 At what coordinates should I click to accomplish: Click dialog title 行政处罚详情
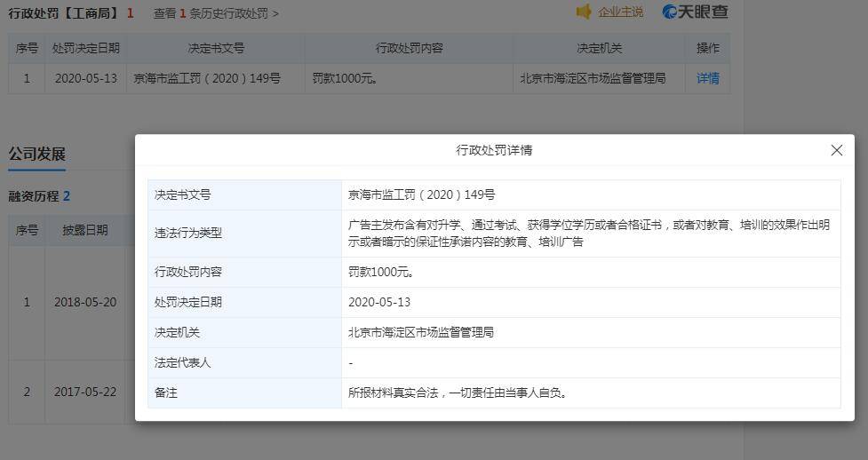pos(494,150)
